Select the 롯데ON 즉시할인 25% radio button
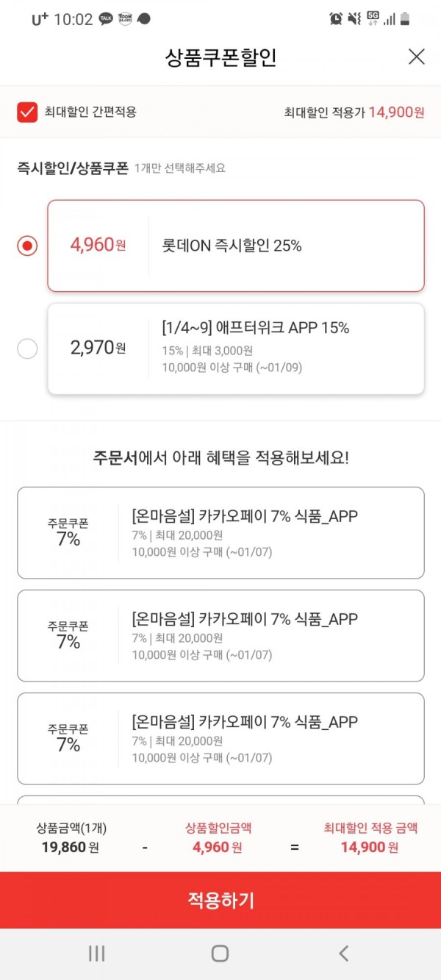This screenshot has width=441, height=980. [27, 246]
